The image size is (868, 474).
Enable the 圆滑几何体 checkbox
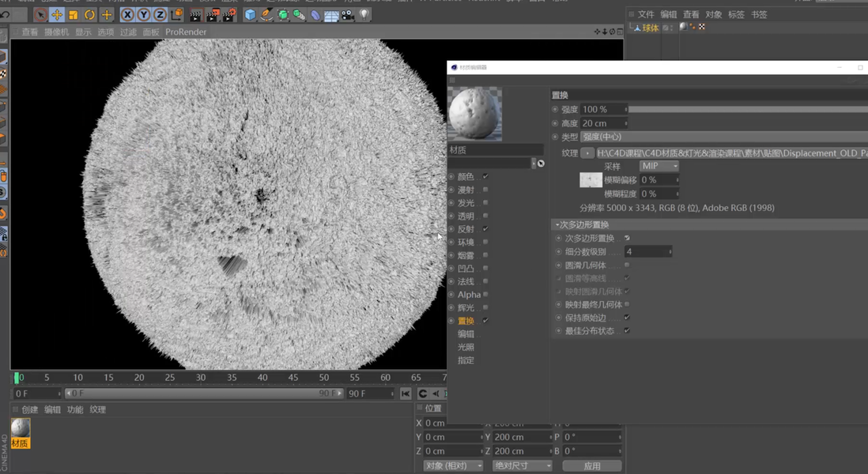point(627,265)
